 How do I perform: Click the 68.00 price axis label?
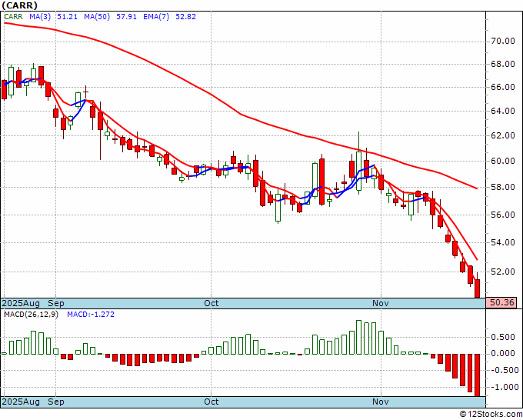(x=503, y=64)
